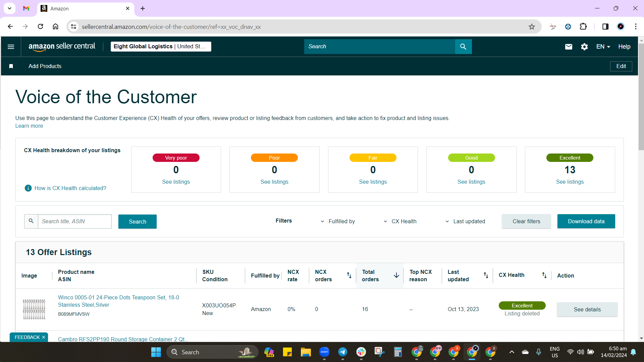The image size is (644, 362).
Task: Sort by NCX orders column arrows
Action: pos(349,275)
